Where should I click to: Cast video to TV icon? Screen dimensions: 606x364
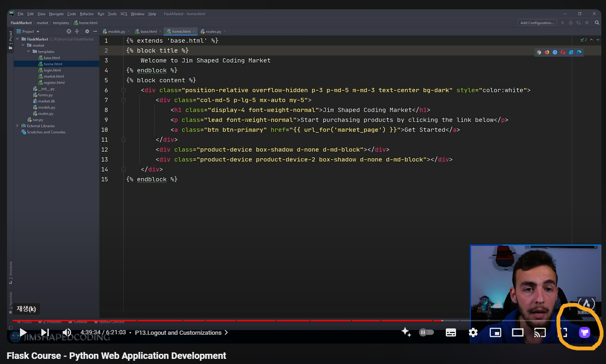pyautogui.click(x=540, y=332)
